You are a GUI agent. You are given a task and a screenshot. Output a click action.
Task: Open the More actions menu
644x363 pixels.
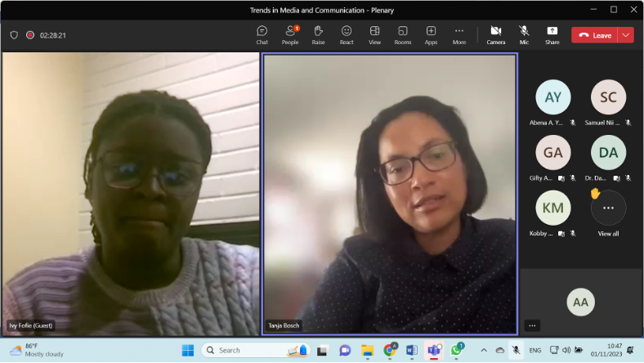459,34
